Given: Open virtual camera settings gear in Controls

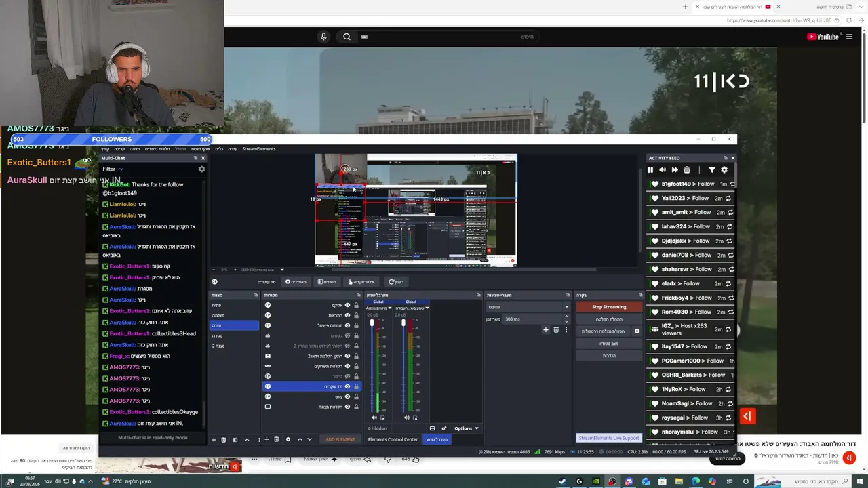Looking at the screenshot, I should coord(637,331).
